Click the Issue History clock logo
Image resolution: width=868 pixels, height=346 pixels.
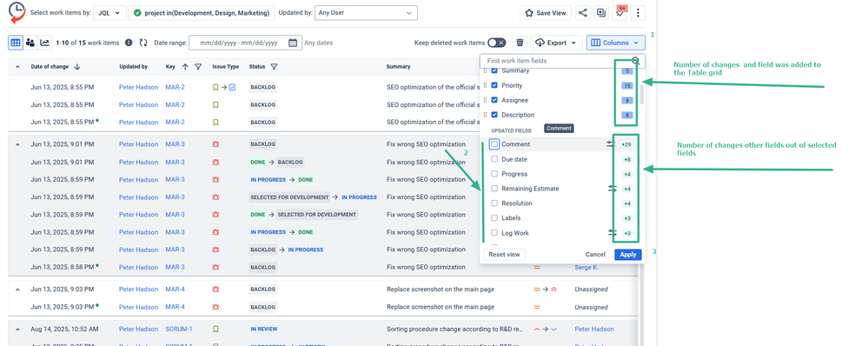17,12
